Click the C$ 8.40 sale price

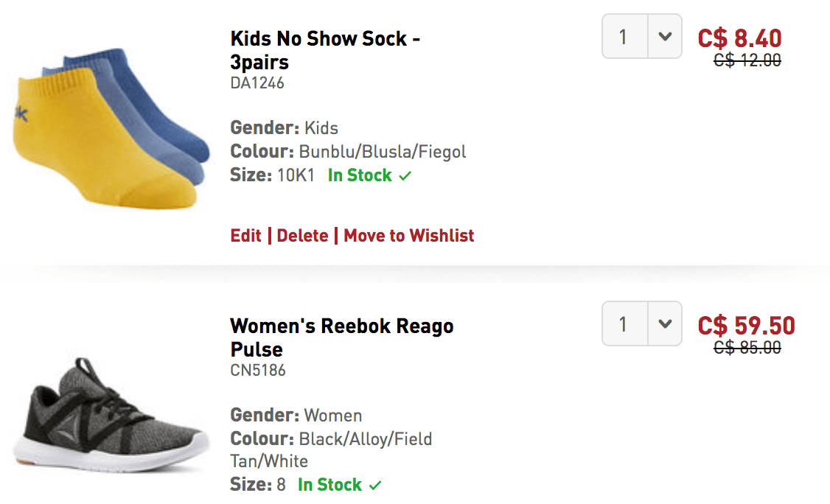point(739,38)
